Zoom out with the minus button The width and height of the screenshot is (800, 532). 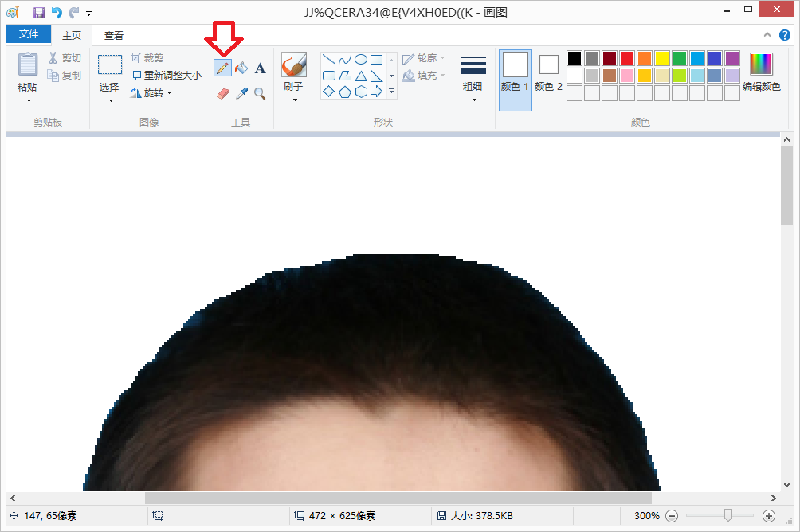coord(673,516)
